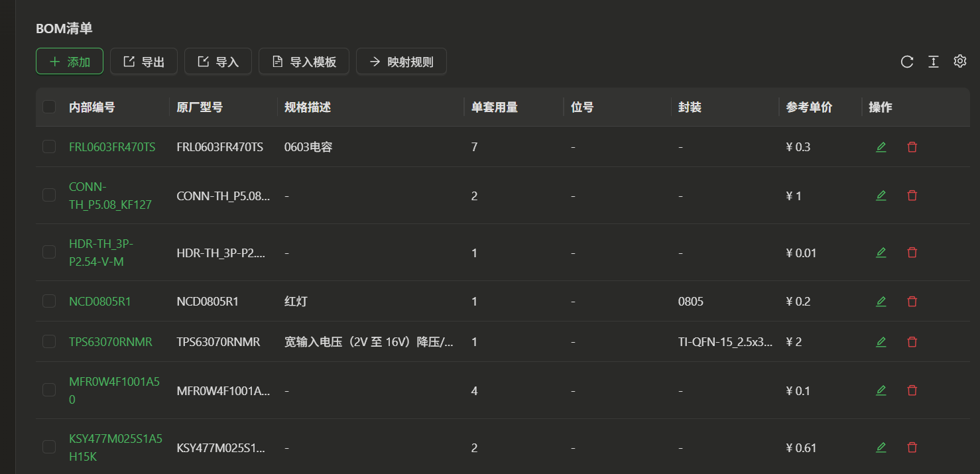
Task: Click the 导出 export button
Action: pos(144,62)
